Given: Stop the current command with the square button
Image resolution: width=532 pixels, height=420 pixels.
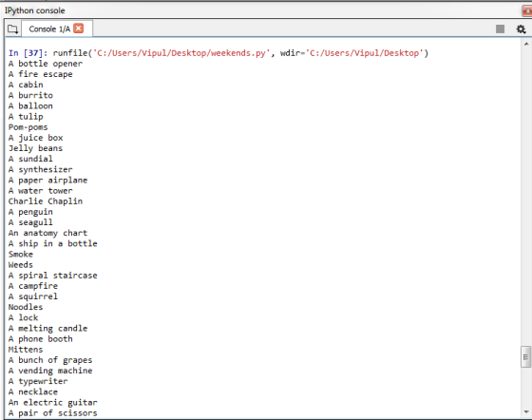Looking at the screenshot, I should coord(500,29).
